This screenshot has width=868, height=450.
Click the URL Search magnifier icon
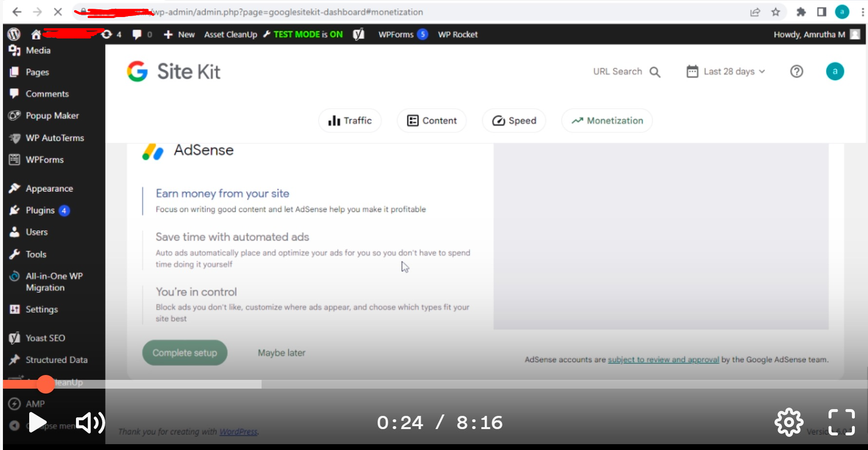click(x=655, y=72)
